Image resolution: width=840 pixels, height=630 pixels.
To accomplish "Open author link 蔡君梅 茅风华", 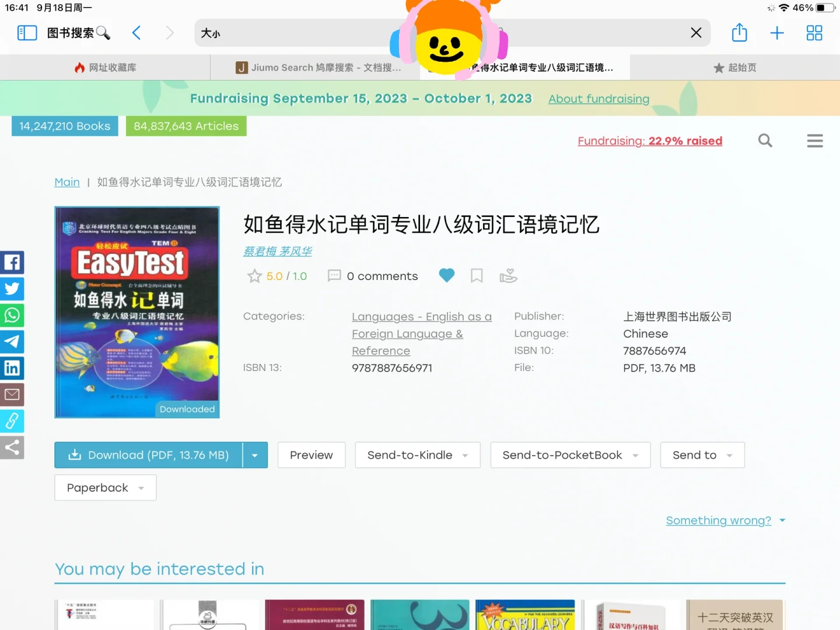I will pos(278,251).
